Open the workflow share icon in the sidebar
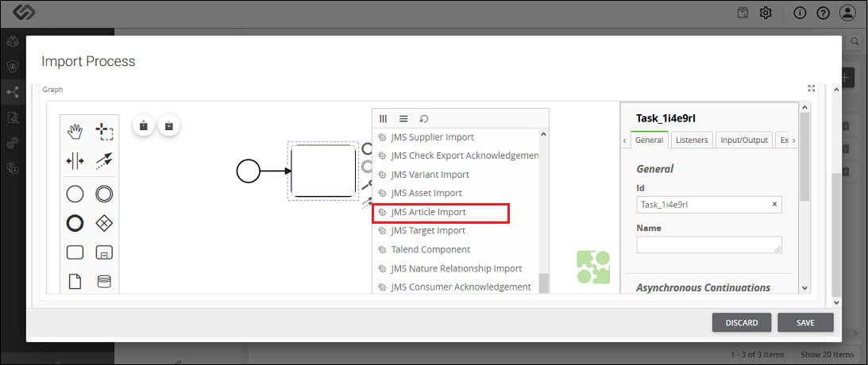 point(12,92)
